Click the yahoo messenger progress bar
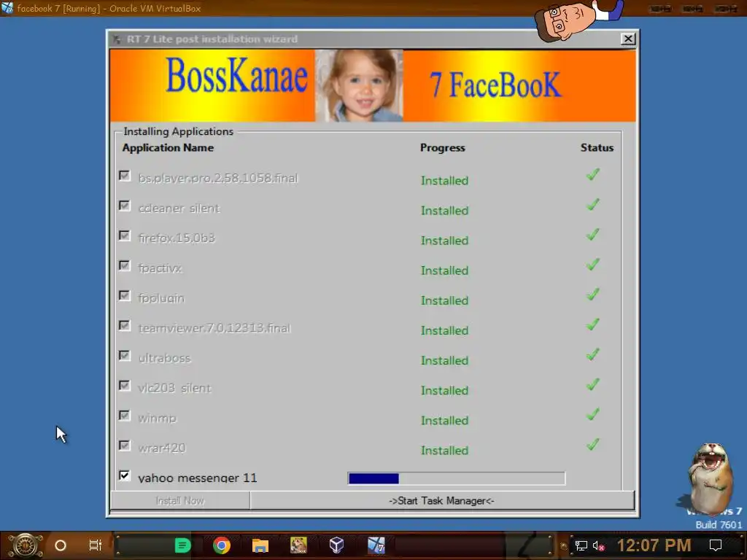This screenshot has height=560, width=747. 457,478
